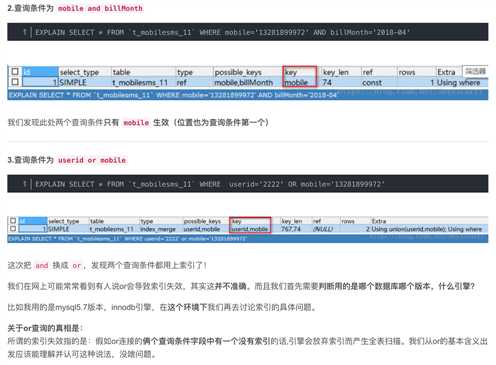Select the 'Using union(userid,mobile); Using where' cell
The width and height of the screenshot is (496, 365).
pyautogui.click(x=427, y=229)
